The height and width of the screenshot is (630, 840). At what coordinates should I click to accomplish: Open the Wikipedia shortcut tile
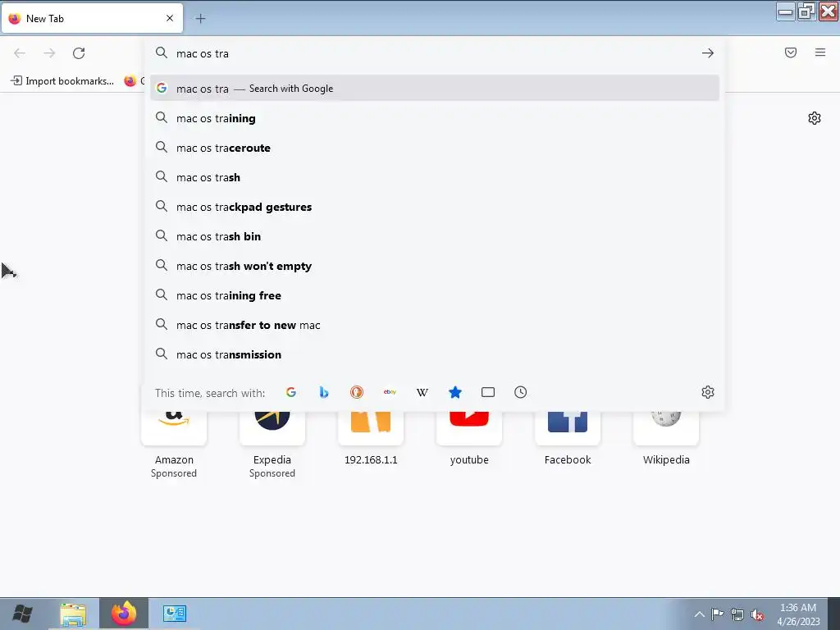point(666,440)
